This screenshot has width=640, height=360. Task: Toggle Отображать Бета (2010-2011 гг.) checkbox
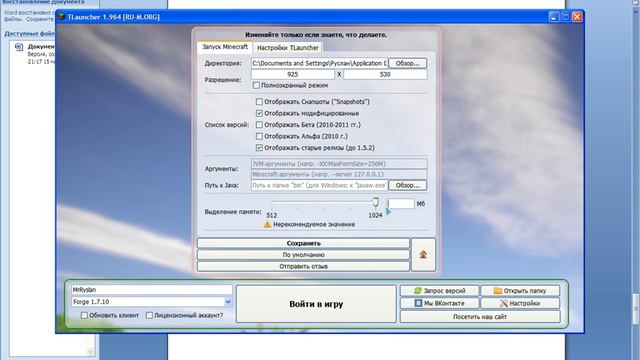click(259, 124)
